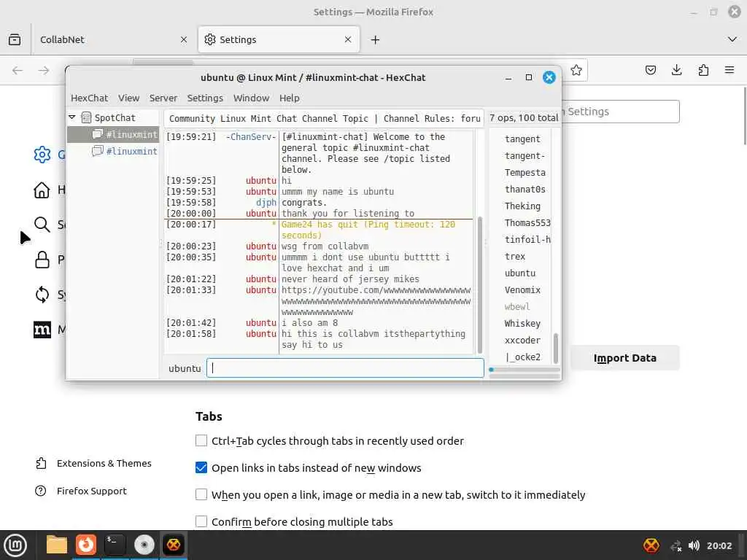Open Pocket save icon in Firefox

pos(650,71)
